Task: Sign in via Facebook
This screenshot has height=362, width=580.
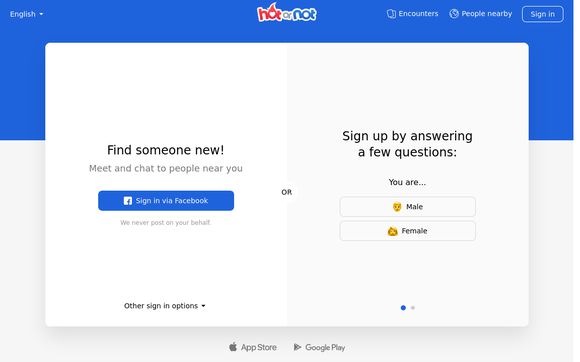Action: (166, 201)
